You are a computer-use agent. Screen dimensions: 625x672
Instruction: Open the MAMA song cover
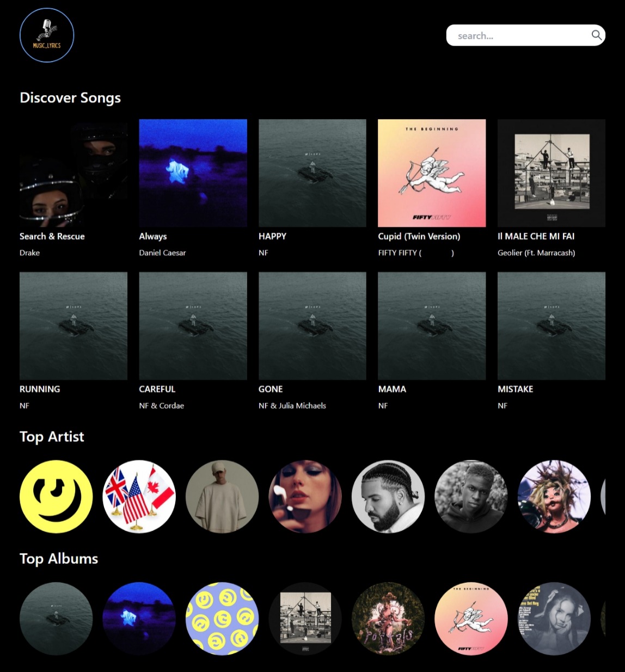tap(432, 326)
